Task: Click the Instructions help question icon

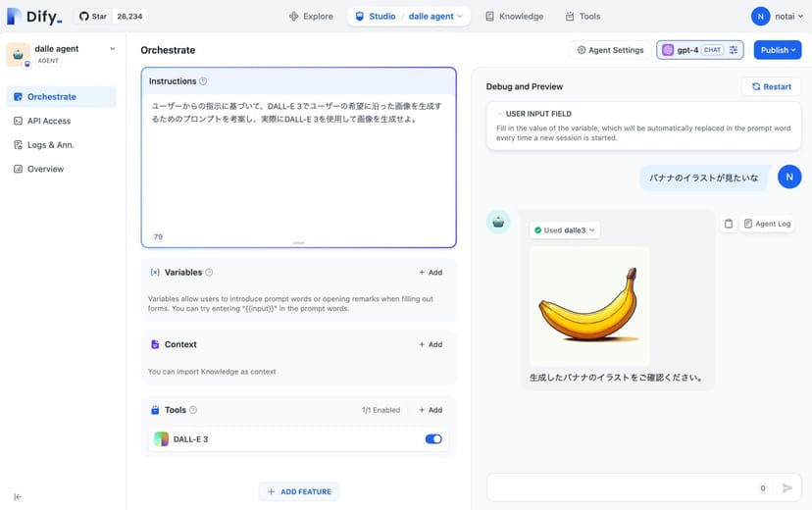Action: tap(203, 81)
